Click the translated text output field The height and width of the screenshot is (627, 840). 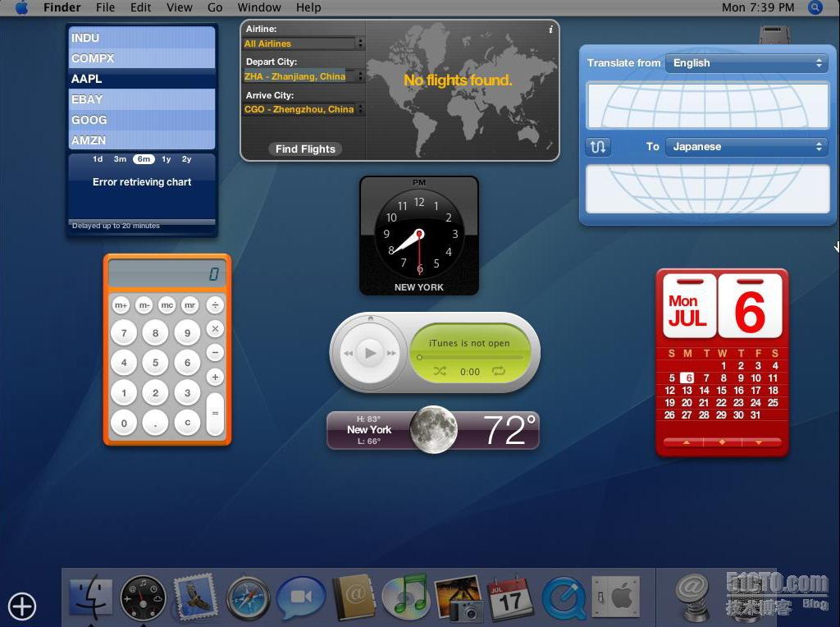[x=708, y=190]
